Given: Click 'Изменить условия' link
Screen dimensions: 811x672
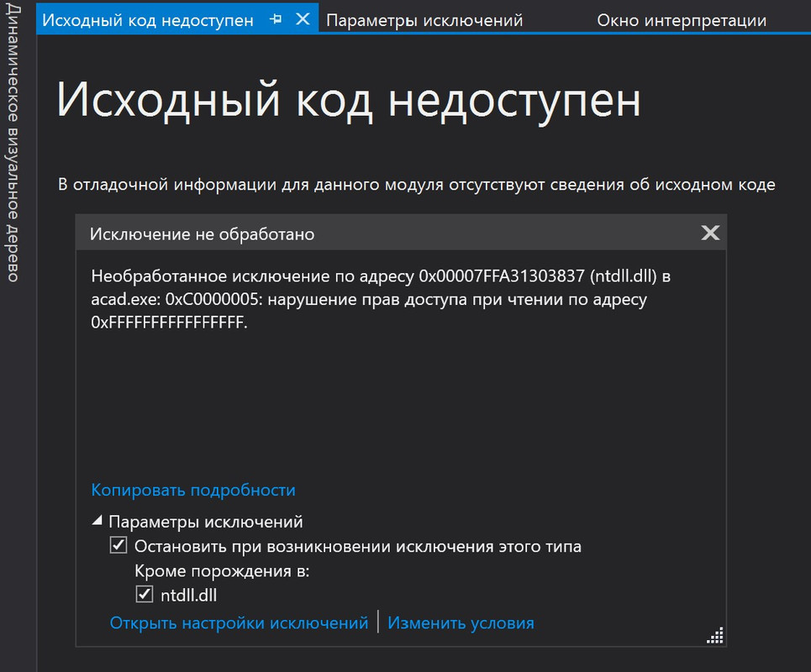Looking at the screenshot, I should 461,623.
